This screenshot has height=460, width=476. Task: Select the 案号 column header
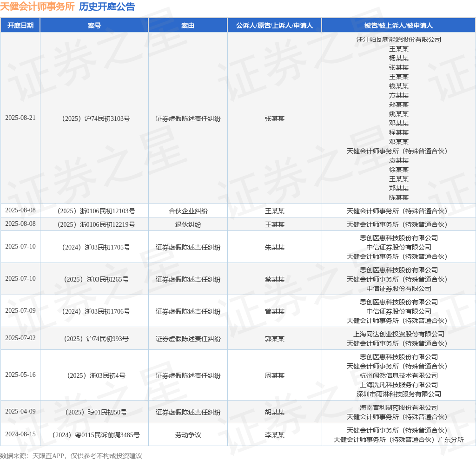pyautogui.click(x=94, y=26)
